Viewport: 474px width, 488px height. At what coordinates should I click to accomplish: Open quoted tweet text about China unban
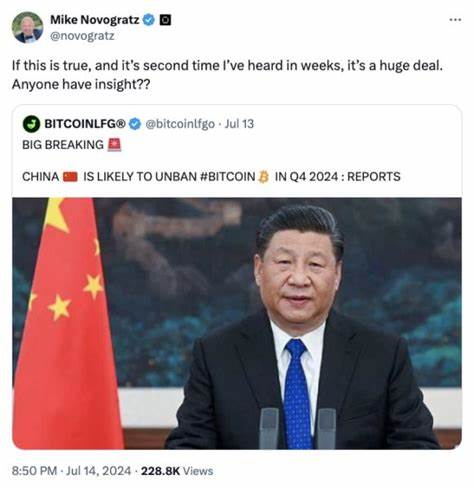tap(211, 176)
